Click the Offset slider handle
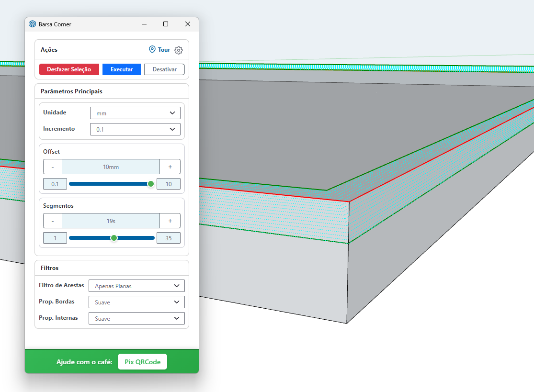534x392 pixels. pos(151,184)
